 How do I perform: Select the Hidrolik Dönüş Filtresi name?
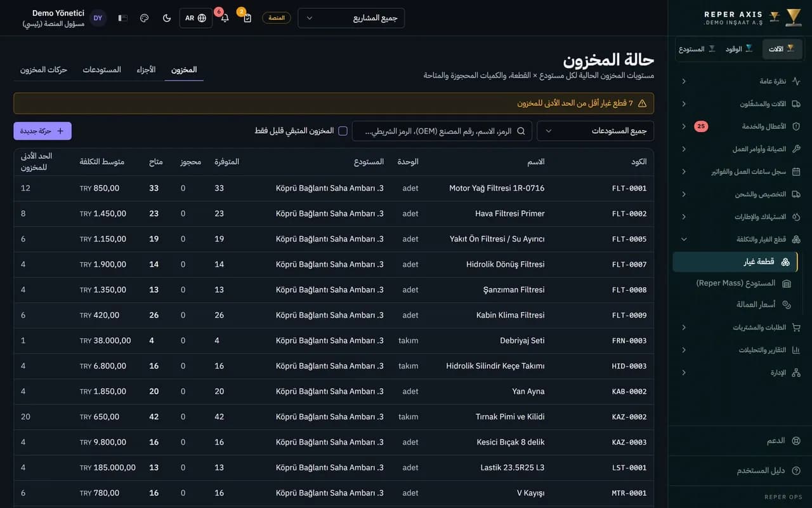[506, 264]
